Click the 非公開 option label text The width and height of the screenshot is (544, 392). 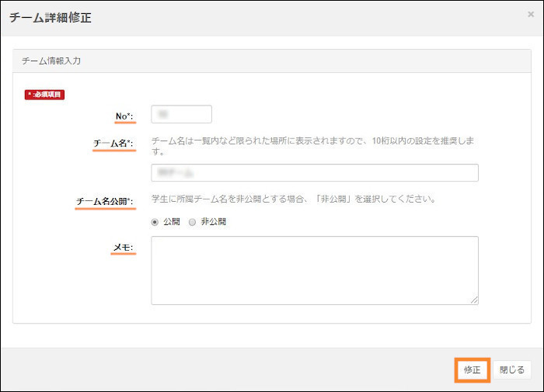[x=214, y=222]
